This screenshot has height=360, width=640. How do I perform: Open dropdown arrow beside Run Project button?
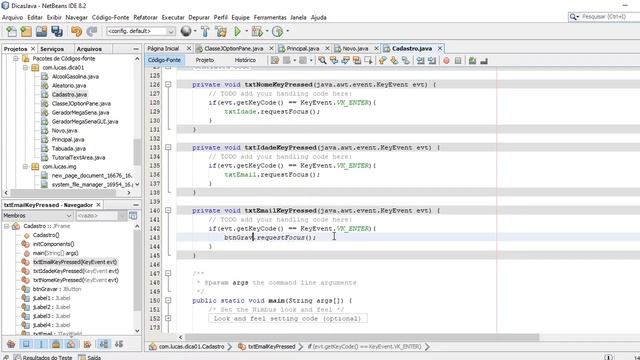tap(247, 31)
